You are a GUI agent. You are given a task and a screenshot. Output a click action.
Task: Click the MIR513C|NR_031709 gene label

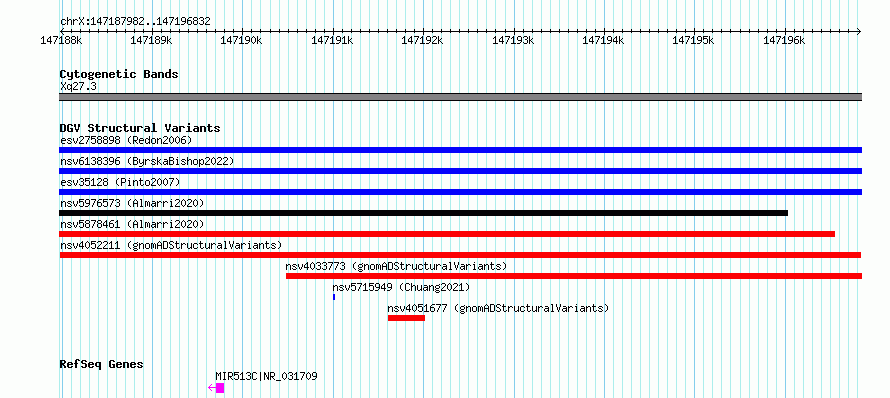[266, 376]
